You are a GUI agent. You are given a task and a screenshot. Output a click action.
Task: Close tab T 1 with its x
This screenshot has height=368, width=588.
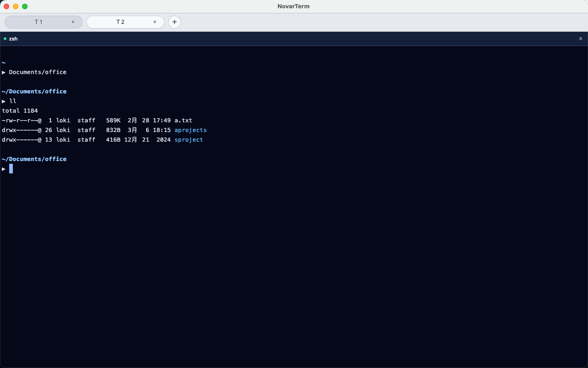click(73, 22)
